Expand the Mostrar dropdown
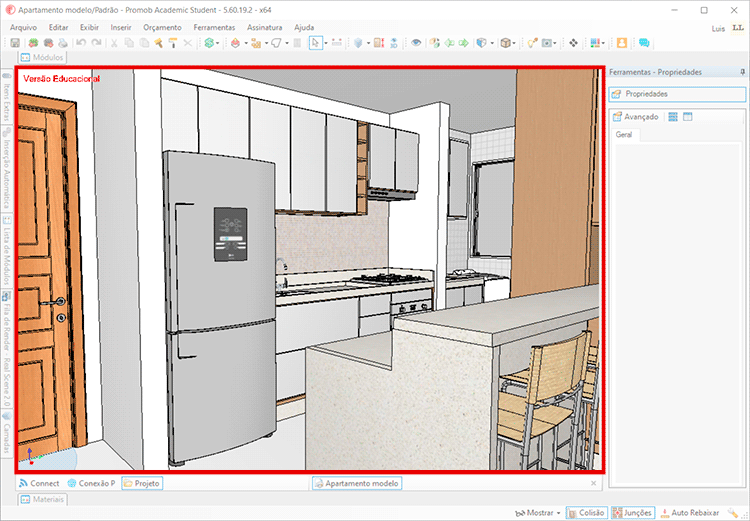Screen dimensions: 750x521 pyautogui.click(x=538, y=512)
